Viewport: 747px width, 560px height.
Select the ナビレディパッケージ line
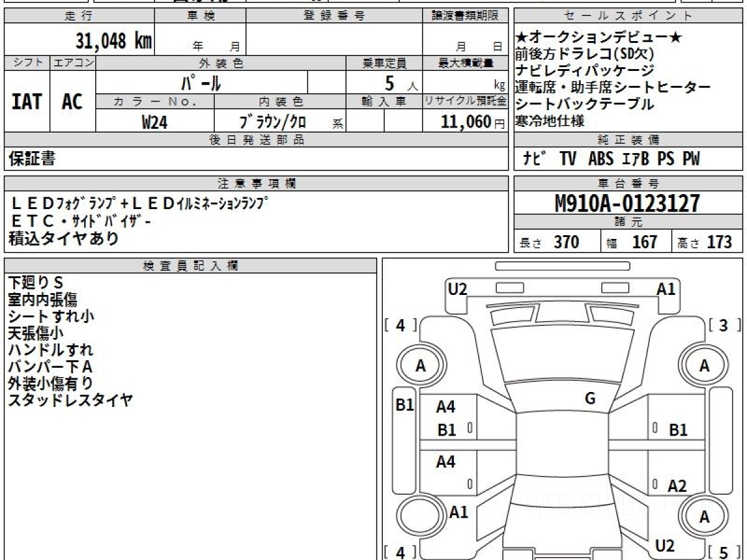pyautogui.click(x=585, y=71)
